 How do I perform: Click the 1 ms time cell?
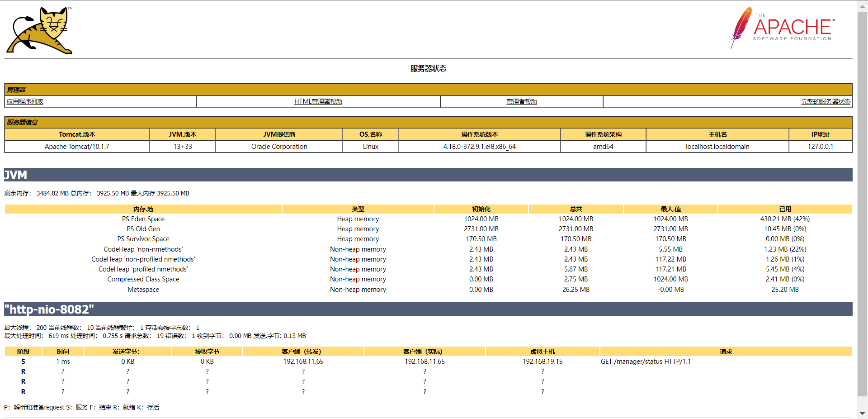pos(63,362)
